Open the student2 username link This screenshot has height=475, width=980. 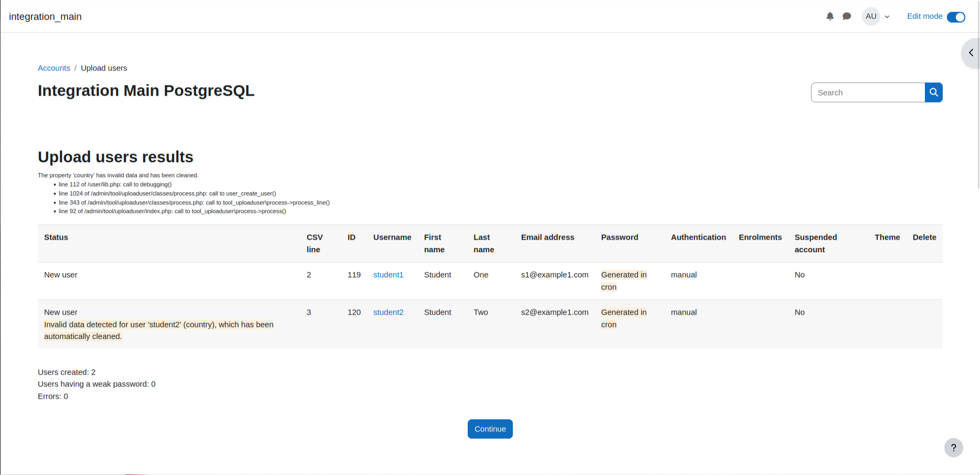click(388, 312)
